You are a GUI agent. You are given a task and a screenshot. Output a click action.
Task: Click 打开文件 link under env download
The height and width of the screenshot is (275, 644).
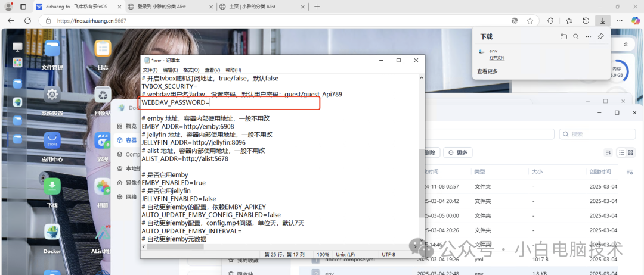coord(497,58)
